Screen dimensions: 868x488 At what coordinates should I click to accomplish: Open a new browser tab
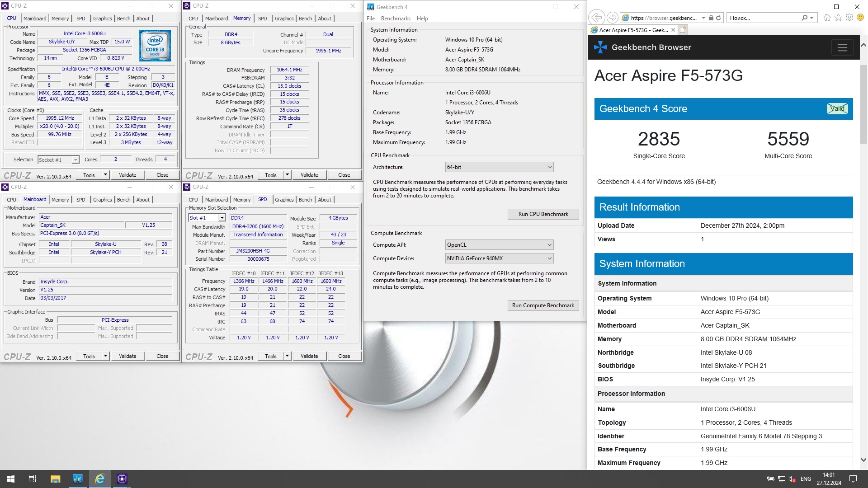click(x=683, y=30)
